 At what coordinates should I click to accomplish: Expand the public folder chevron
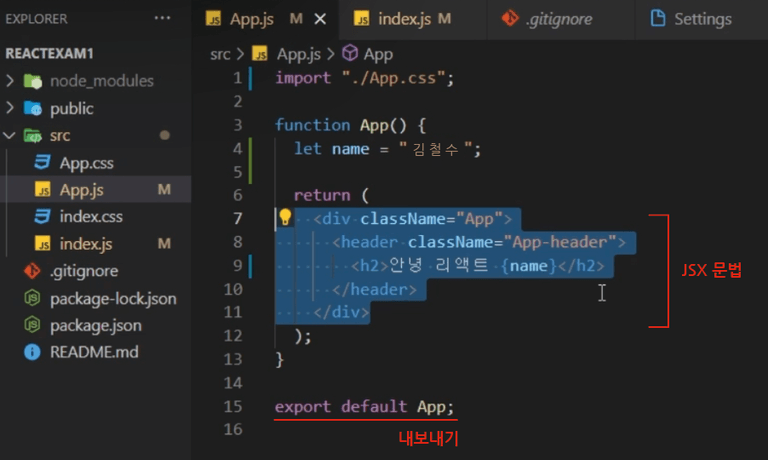pyautogui.click(x=10, y=108)
